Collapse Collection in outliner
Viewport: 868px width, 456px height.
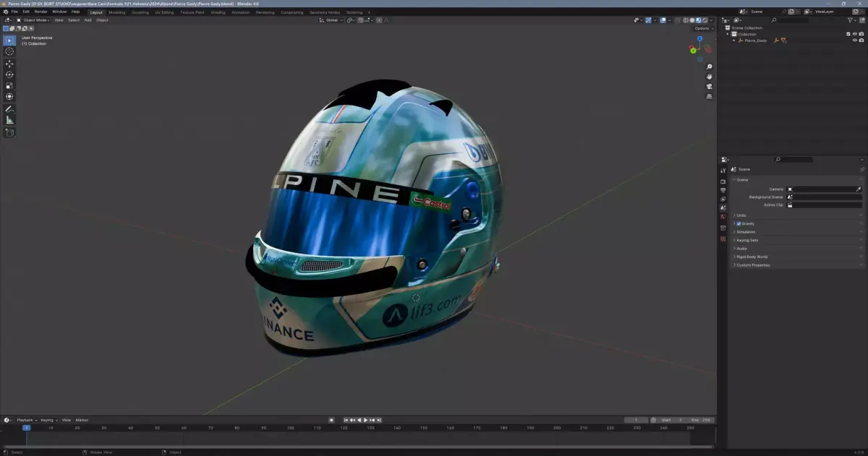(x=728, y=34)
